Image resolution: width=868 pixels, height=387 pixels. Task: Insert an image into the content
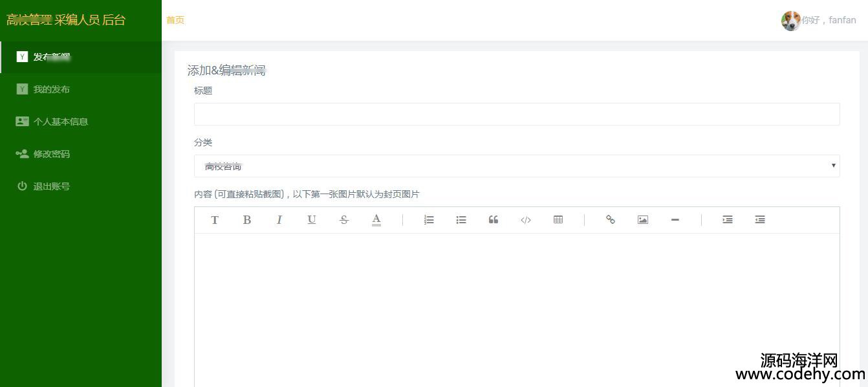click(x=643, y=220)
